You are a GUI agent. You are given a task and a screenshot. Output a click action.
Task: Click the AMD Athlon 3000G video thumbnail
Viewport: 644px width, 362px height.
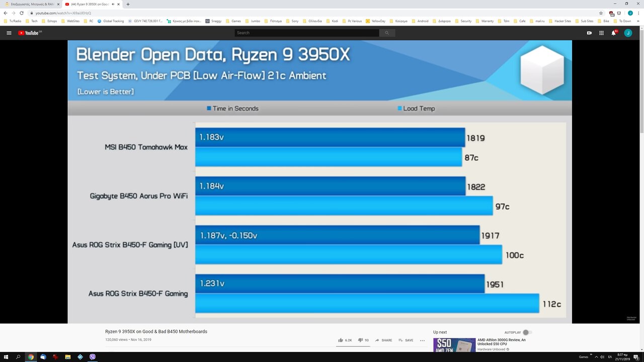pyautogui.click(x=454, y=345)
